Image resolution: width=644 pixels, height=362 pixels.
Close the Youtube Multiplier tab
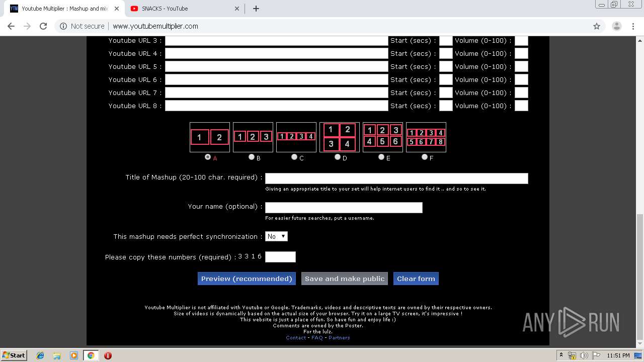coord(116,9)
